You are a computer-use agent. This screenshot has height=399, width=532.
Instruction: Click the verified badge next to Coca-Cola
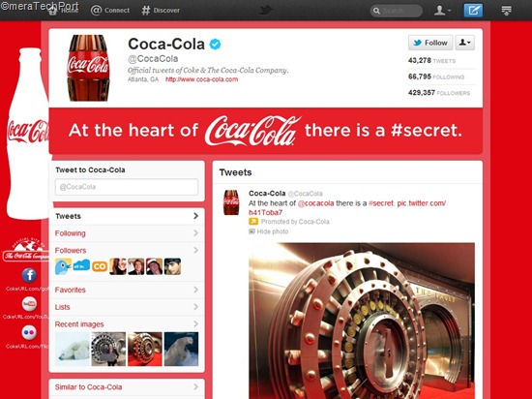(215, 45)
